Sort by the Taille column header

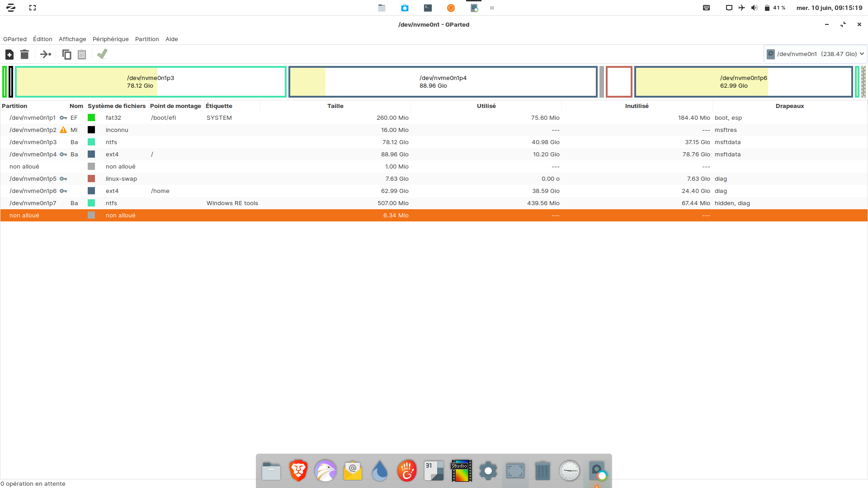tap(335, 106)
